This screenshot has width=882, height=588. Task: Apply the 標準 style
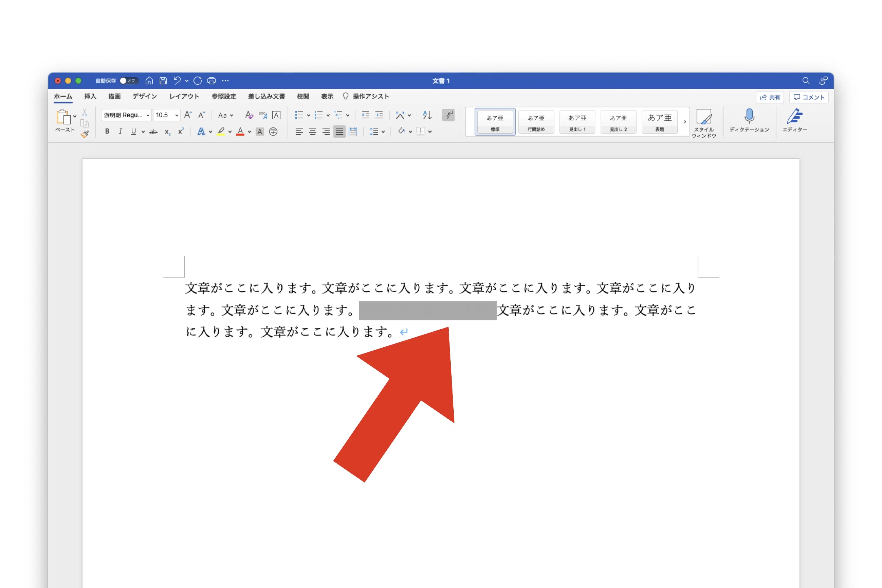pyautogui.click(x=495, y=122)
